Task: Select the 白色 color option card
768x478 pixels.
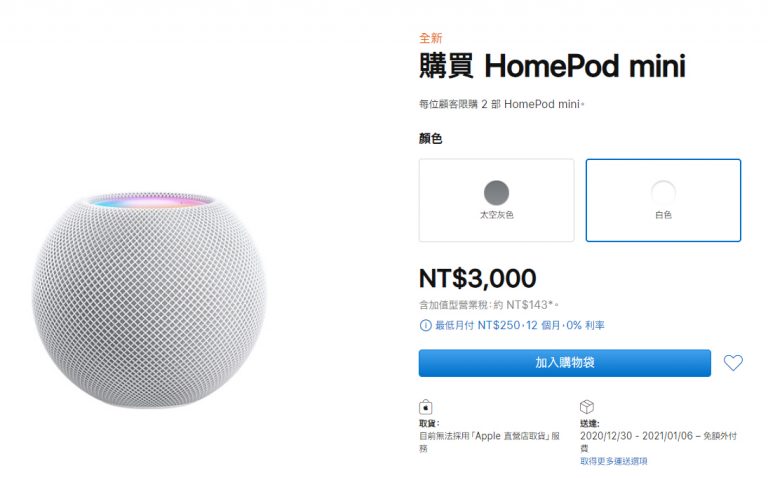Action: point(663,200)
